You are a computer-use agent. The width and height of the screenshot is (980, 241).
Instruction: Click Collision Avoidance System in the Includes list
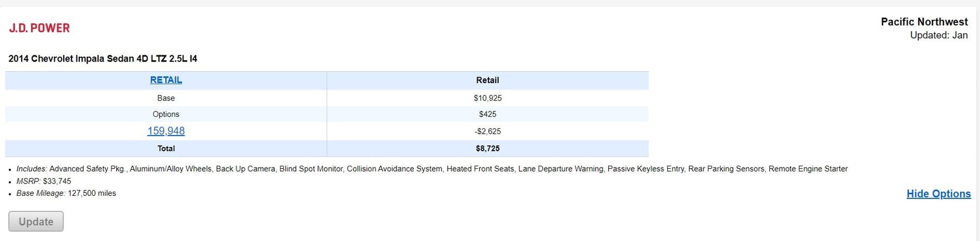click(x=394, y=169)
